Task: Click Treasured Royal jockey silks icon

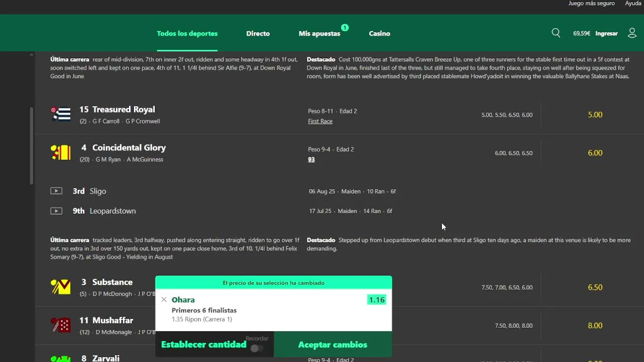Action: [61, 115]
